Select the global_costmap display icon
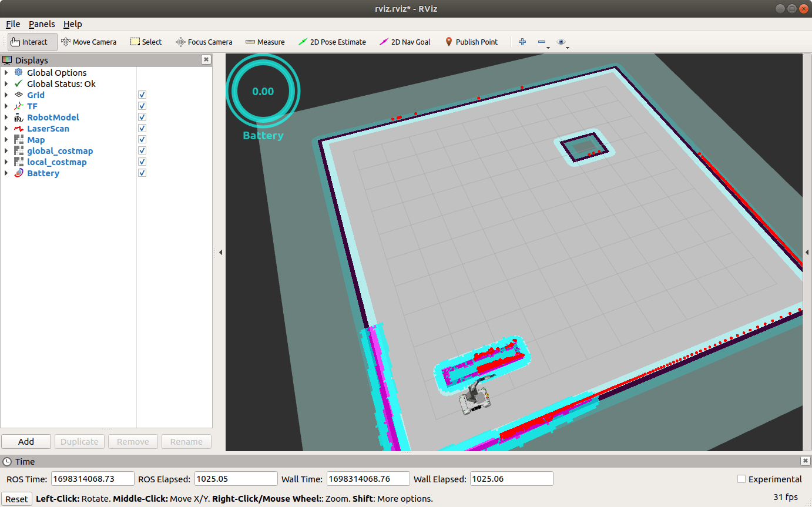The width and height of the screenshot is (812, 507). coord(19,150)
